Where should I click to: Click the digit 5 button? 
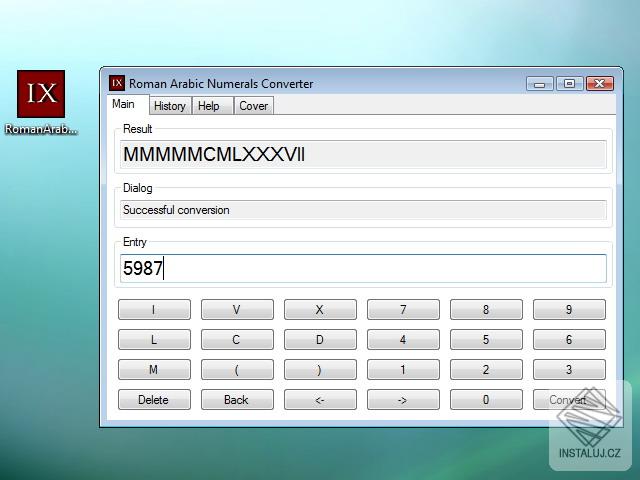pyautogui.click(x=486, y=340)
